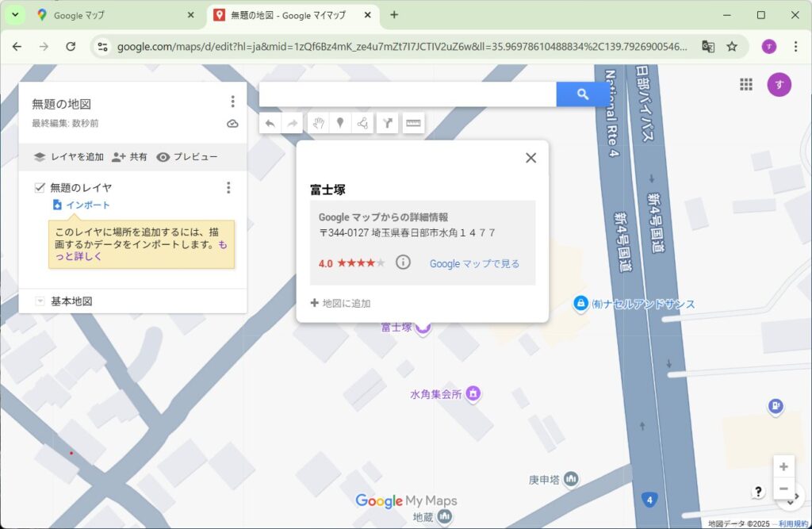Open the tab search dropdown arrow
Screen dimensions: 812x529
click(x=15, y=15)
